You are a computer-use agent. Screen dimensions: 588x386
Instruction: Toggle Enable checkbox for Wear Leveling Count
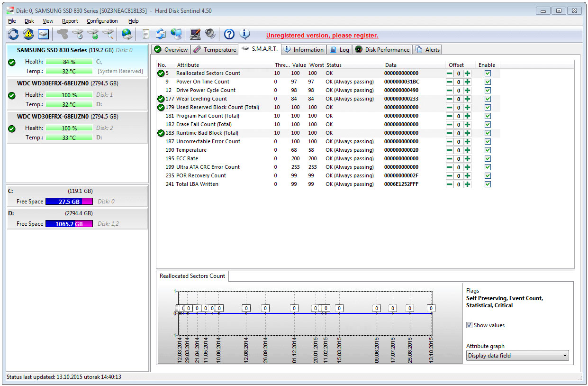pos(488,99)
